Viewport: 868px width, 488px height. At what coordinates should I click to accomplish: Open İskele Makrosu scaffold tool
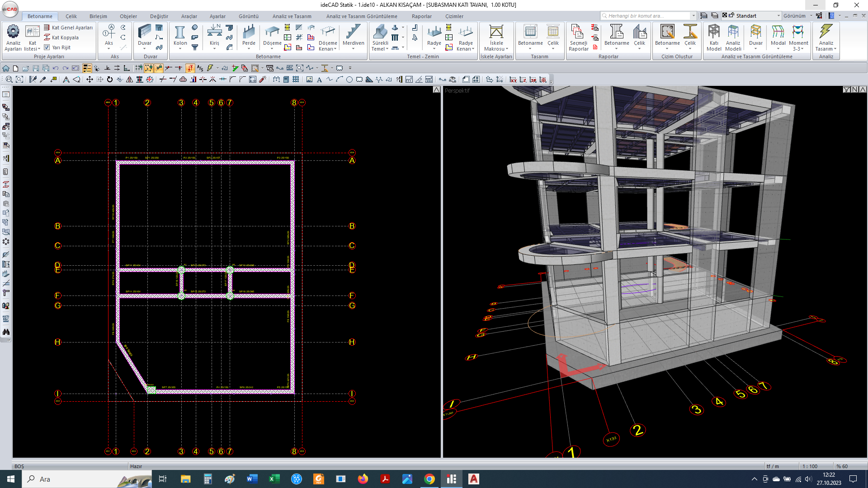coord(496,38)
